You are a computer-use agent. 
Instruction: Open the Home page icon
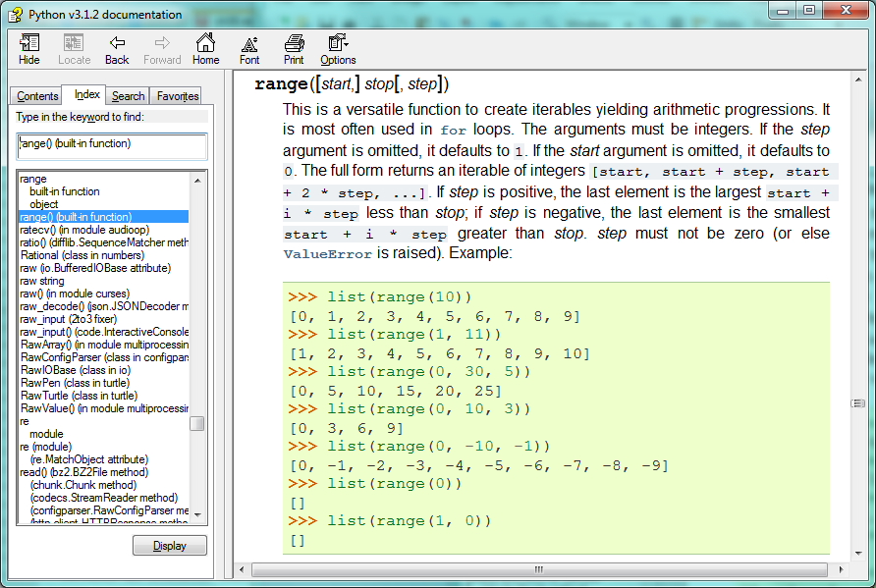[205, 49]
